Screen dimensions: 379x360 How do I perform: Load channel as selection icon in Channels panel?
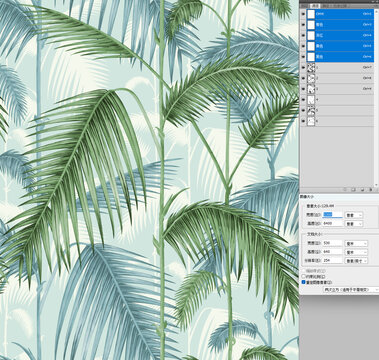click(346, 189)
